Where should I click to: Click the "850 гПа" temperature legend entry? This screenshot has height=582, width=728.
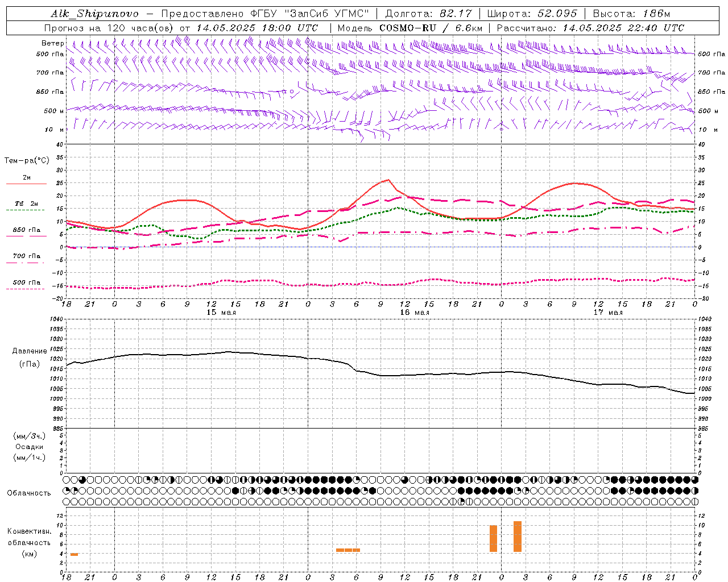pyautogui.click(x=27, y=230)
